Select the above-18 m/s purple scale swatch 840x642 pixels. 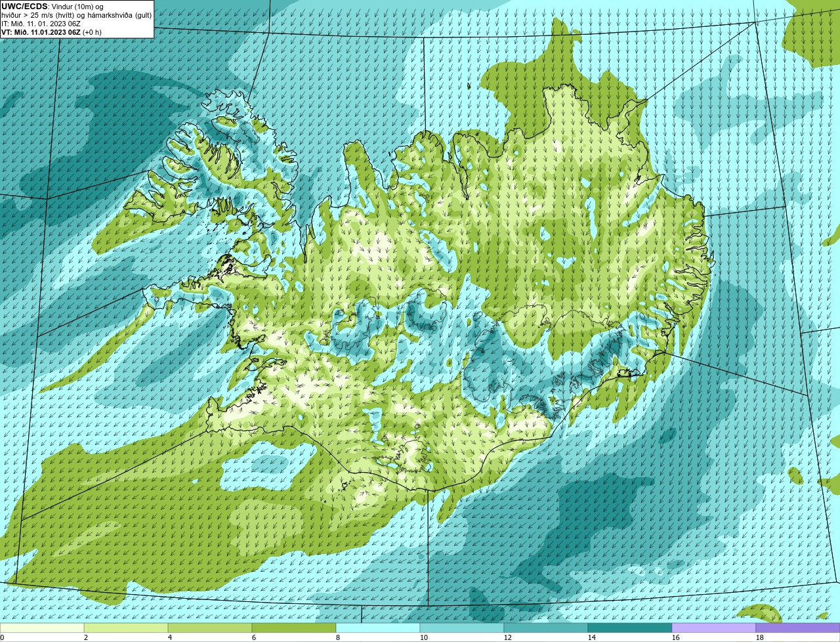click(x=798, y=628)
